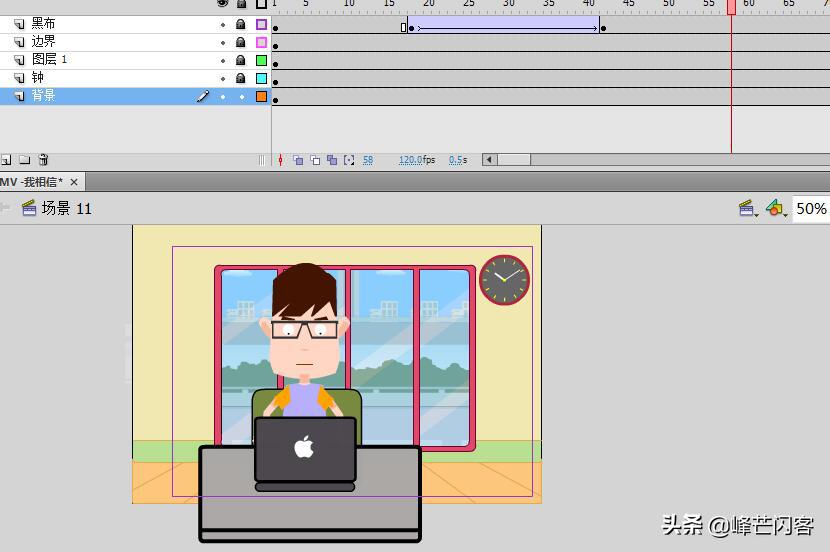
Task: Select the tween start keyframe on 黑布
Action: click(411, 28)
